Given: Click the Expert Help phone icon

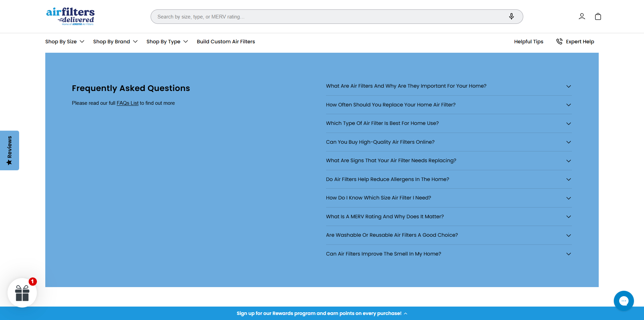Looking at the screenshot, I should coord(559,41).
